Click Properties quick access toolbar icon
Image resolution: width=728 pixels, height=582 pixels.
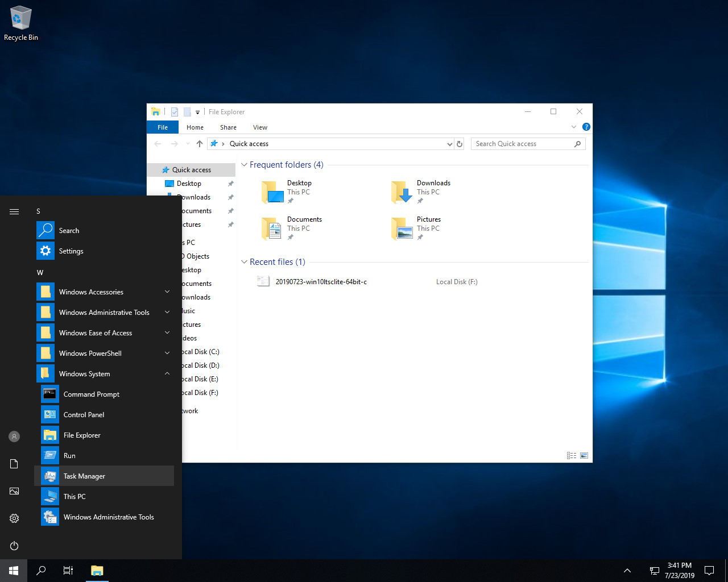175,112
